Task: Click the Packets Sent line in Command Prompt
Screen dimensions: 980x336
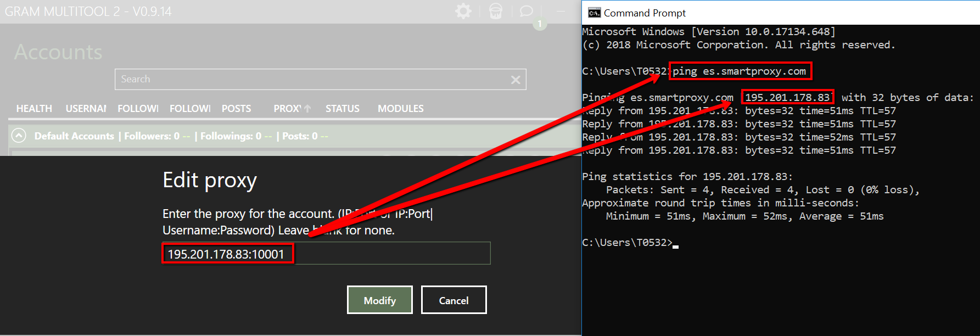Action: [763, 189]
